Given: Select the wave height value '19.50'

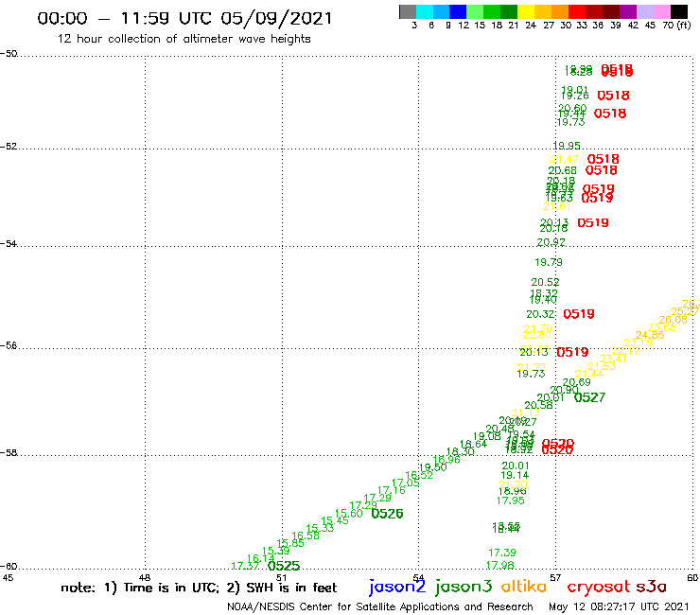Looking at the screenshot, I should click(433, 467).
